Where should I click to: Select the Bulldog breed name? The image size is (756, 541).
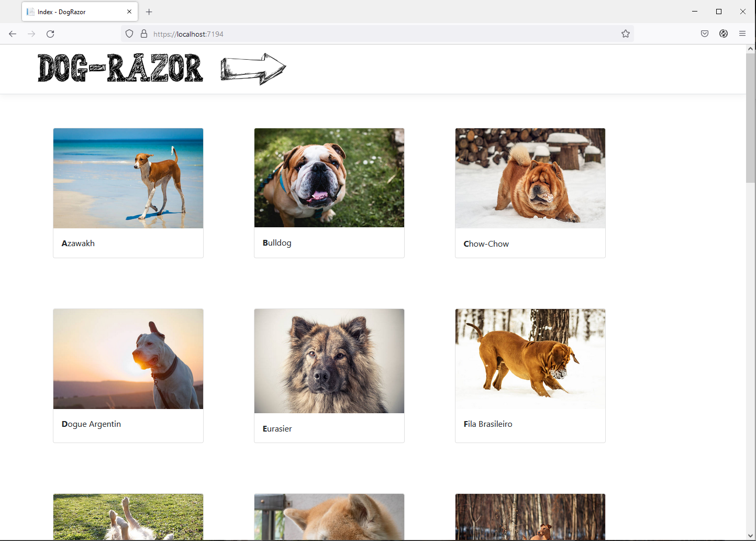click(x=277, y=242)
